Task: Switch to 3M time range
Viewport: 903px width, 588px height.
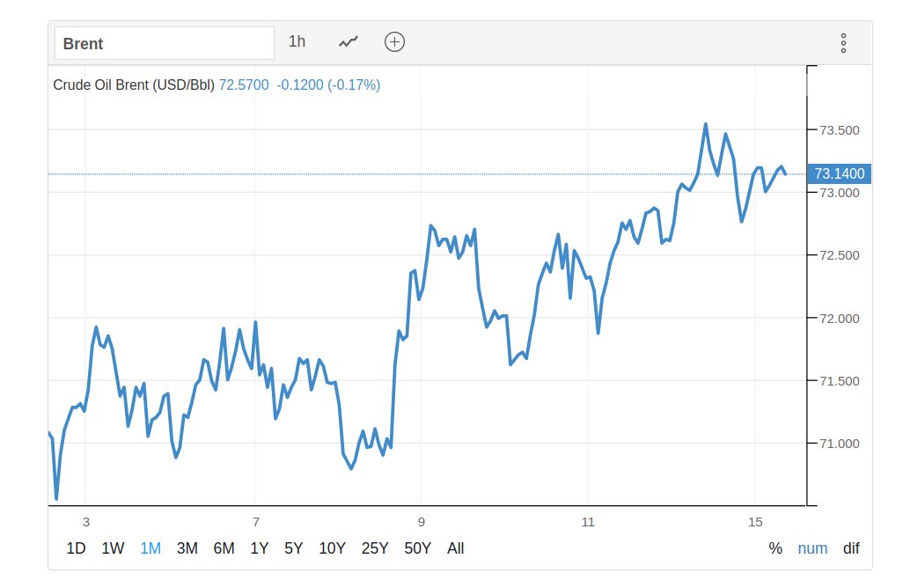Action: (x=187, y=548)
